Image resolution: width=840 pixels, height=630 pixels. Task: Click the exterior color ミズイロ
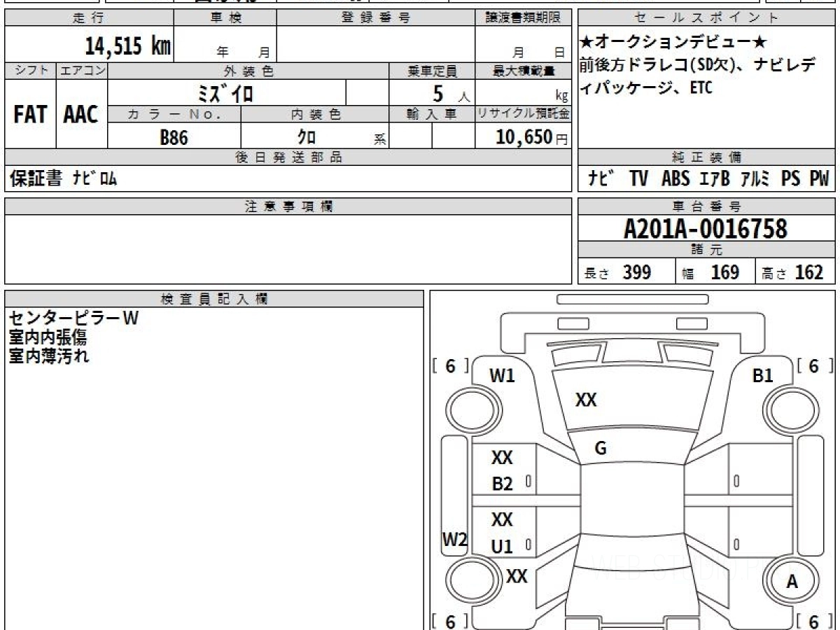pyautogui.click(x=225, y=93)
